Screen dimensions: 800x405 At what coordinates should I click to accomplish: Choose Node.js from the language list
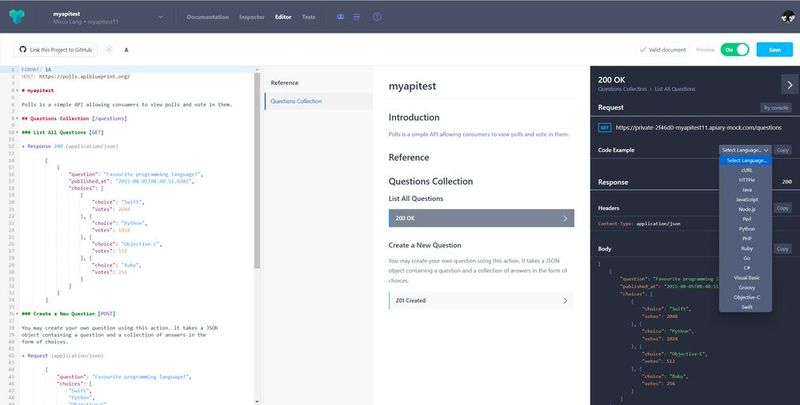coord(746,209)
